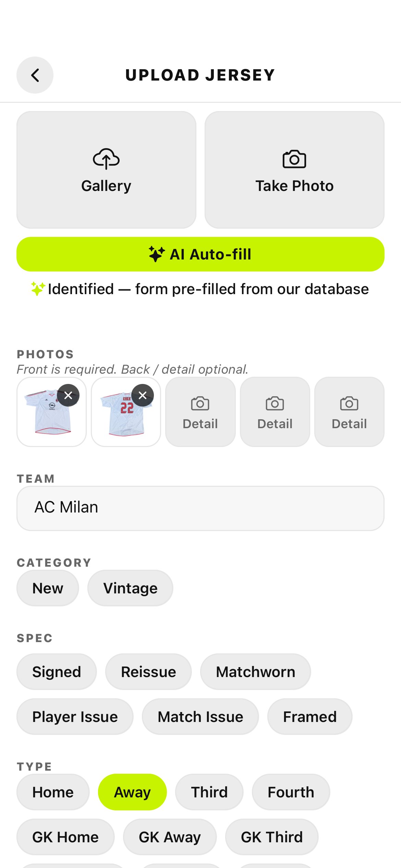Image resolution: width=401 pixels, height=868 pixels.
Task: Choose Home as jersey type
Action: tap(53, 792)
